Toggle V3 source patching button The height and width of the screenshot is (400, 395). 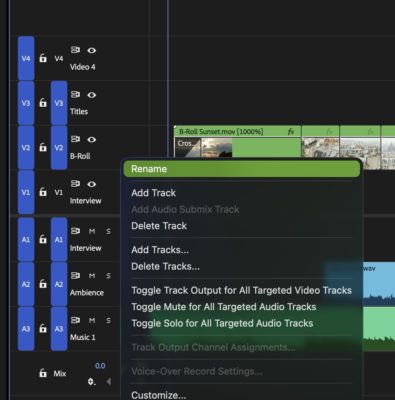coord(26,103)
